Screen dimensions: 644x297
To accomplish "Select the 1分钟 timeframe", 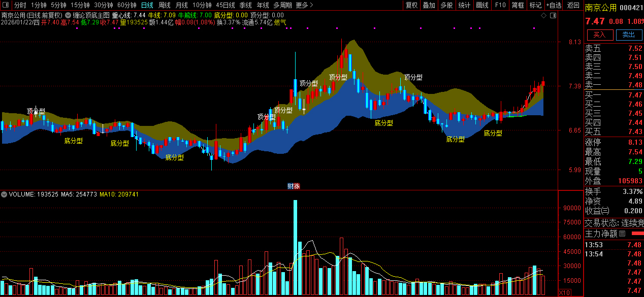I will pyautogui.click(x=39, y=5).
